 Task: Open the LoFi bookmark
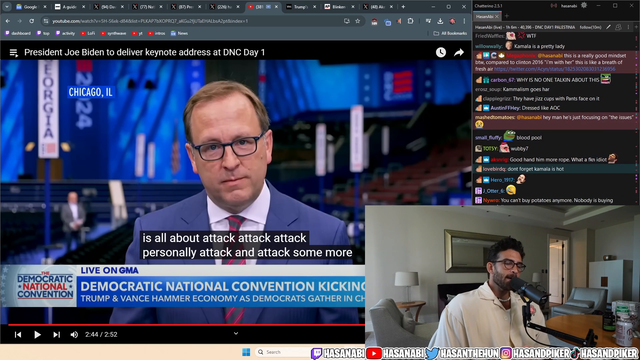click(88, 33)
